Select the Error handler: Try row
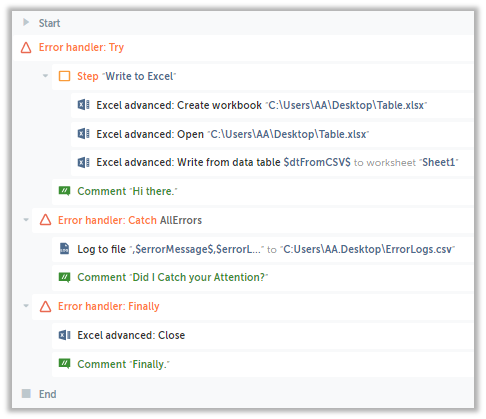 pyautogui.click(x=243, y=48)
